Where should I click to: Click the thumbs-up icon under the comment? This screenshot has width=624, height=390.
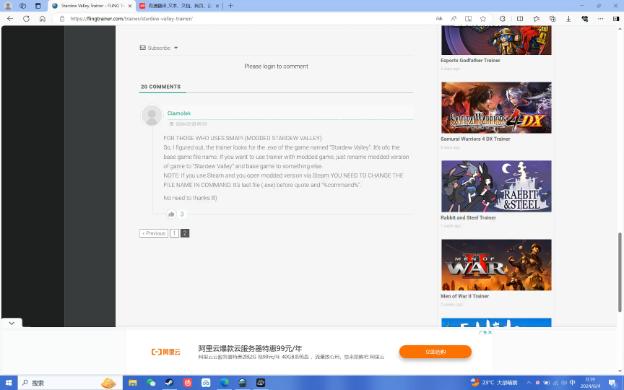(x=171, y=214)
